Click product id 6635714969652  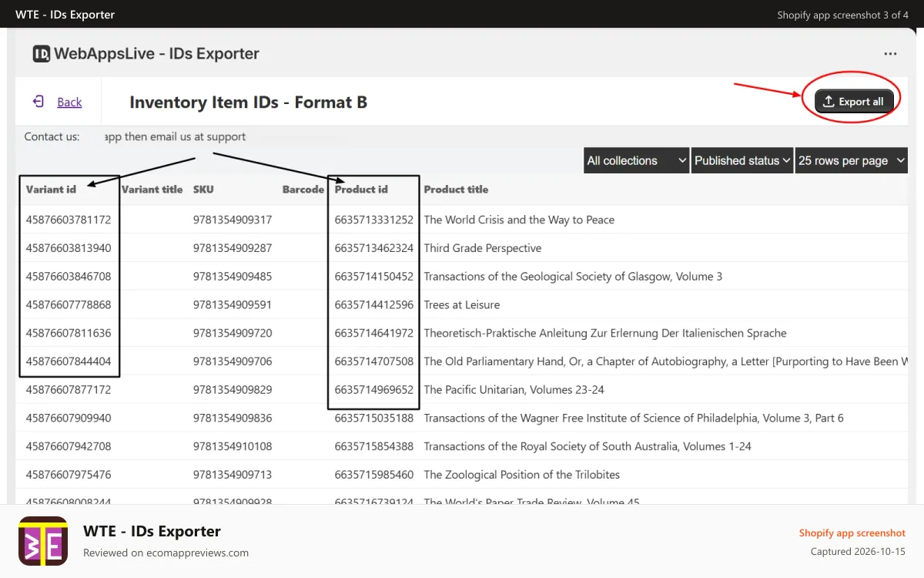pos(374,389)
